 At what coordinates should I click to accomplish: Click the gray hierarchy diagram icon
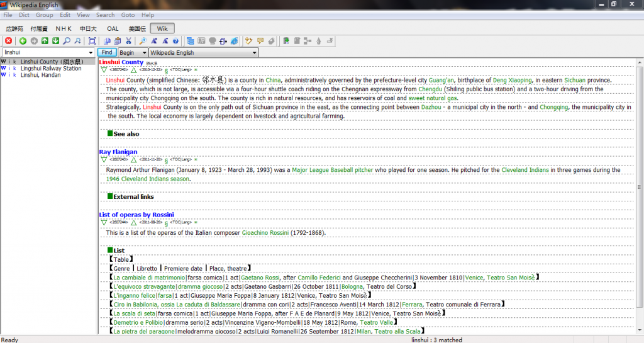pyautogui.click(x=308, y=41)
